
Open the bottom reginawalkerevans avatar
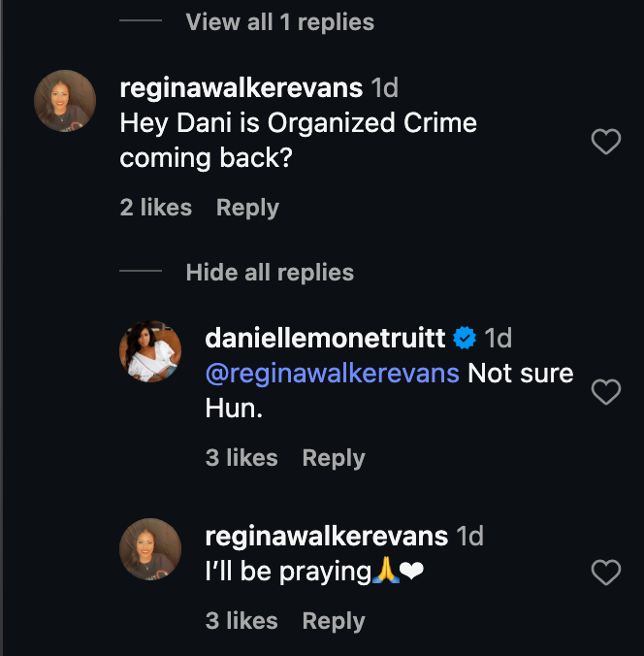(150, 549)
